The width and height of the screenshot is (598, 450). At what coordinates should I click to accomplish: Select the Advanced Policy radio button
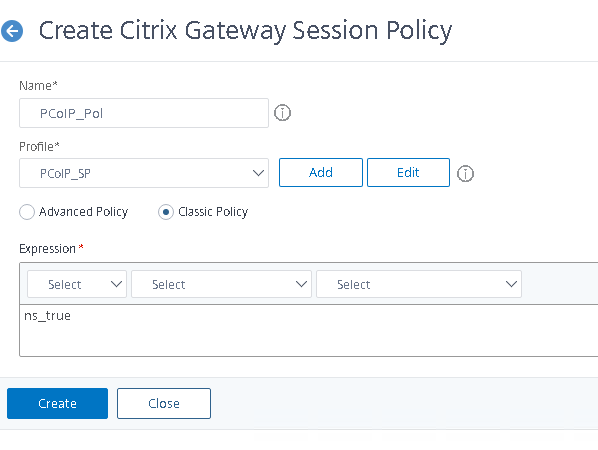(27, 212)
